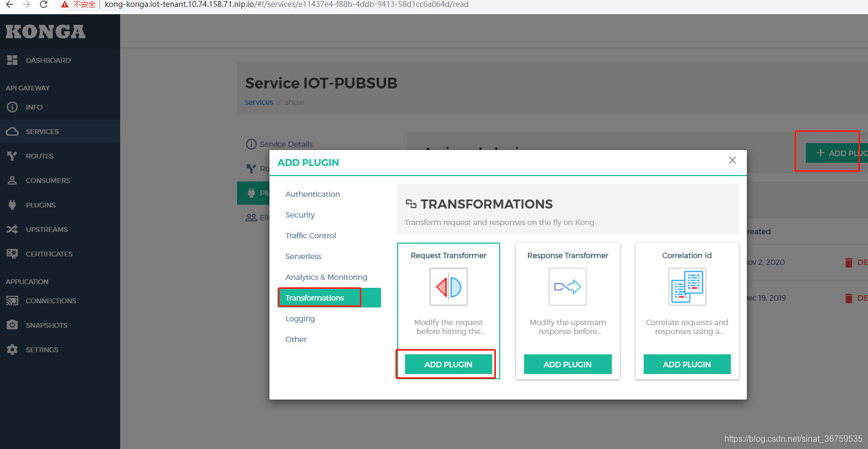Click the Consumers person icon
Image resolution: width=868 pixels, height=449 pixels.
click(12, 180)
